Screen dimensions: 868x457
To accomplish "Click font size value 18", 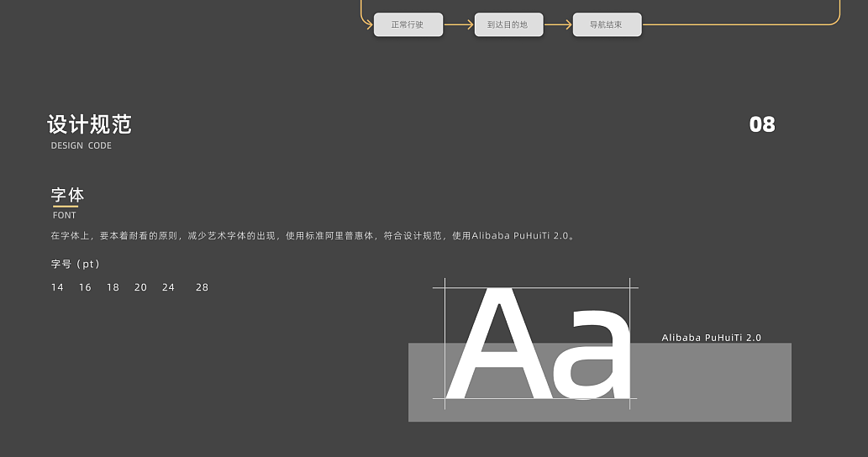I will pyautogui.click(x=113, y=287).
